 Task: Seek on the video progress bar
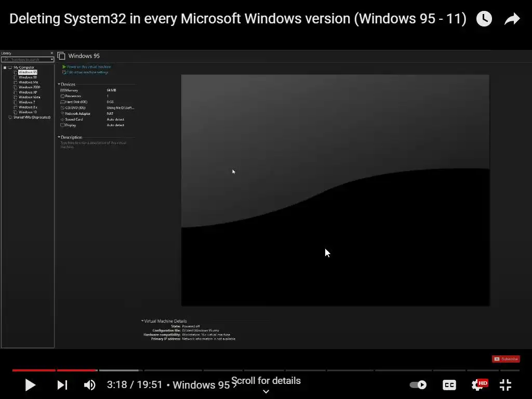[266, 370]
